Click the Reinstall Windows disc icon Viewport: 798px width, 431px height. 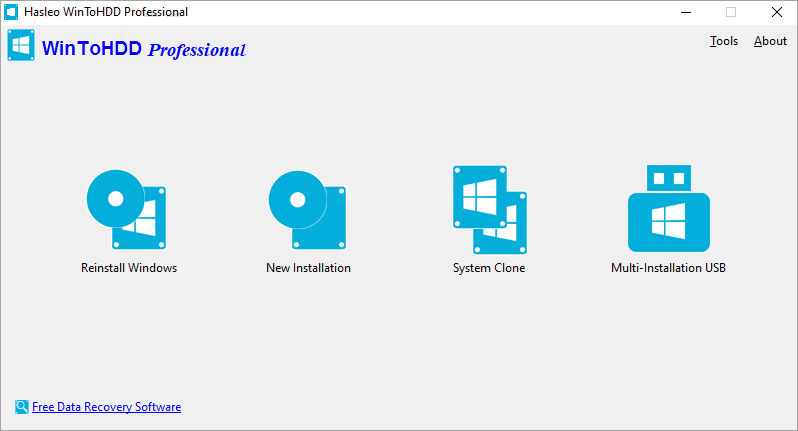pyautogui.click(x=127, y=209)
